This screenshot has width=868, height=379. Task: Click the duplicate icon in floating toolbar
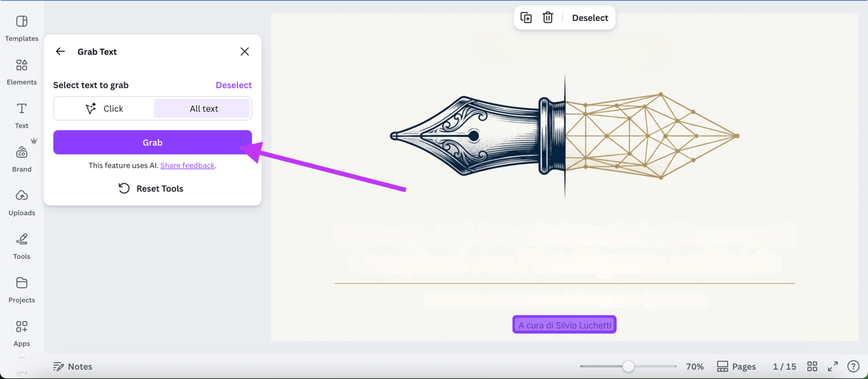pyautogui.click(x=526, y=18)
